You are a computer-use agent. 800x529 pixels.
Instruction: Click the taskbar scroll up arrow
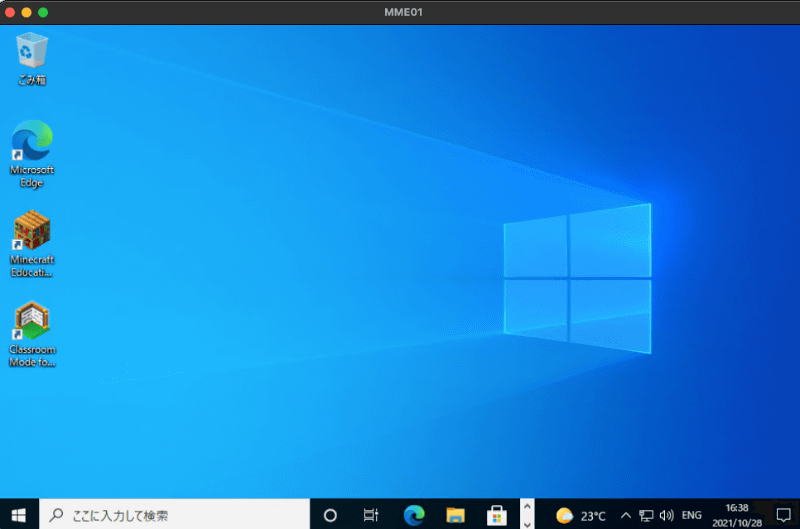point(527,507)
